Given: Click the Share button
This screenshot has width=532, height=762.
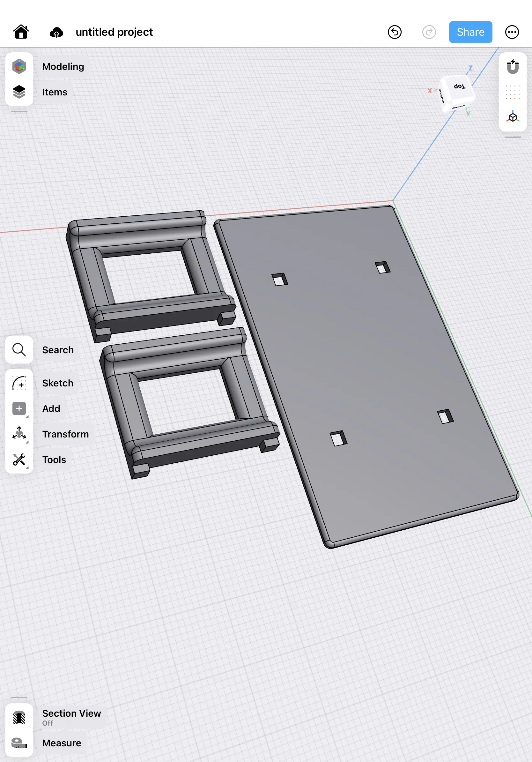Looking at the screenshot, I should point(470,32).
